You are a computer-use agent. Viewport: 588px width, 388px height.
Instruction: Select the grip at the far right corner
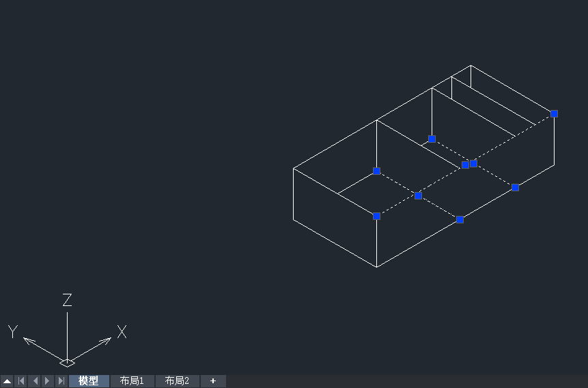[x=555, y=113]
